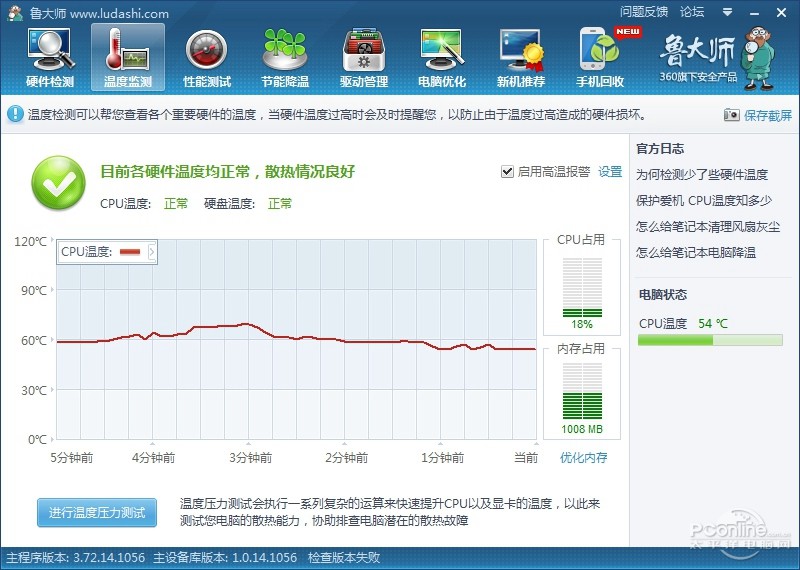
Task: Click 保存截屏 save screenshot link
Action: (x=768, y=115)
